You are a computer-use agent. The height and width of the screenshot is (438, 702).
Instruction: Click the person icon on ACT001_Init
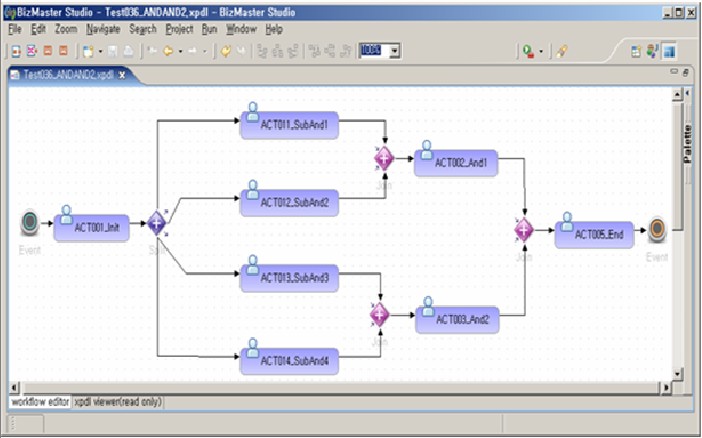pyautogui.click(x=67, y=215)
